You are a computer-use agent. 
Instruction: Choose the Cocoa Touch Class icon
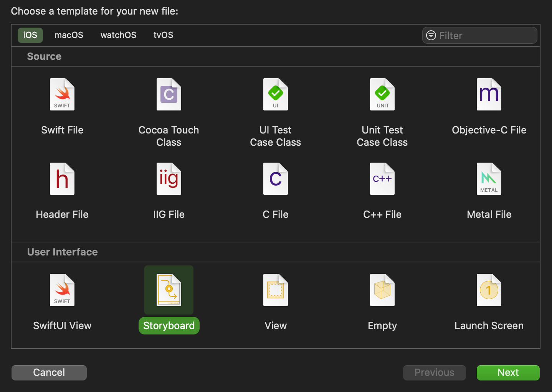tap(169, 94)
